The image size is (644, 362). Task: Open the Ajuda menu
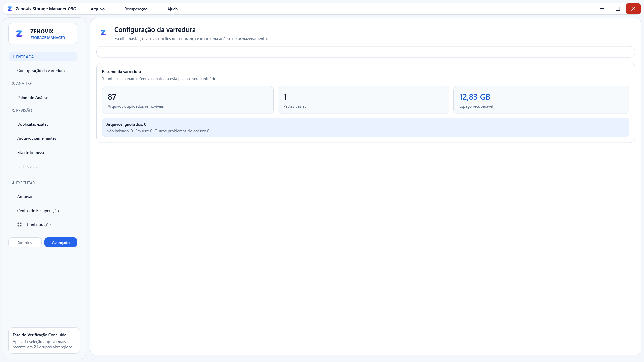[x=172, y=9]
